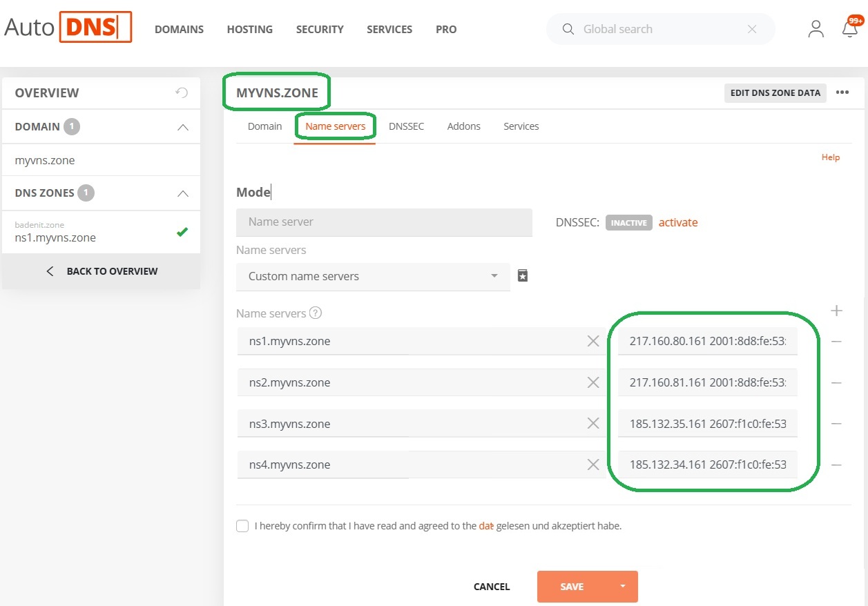Click the Help link
This screenshot has height=606, width=868.
click(x=831, y=157)
